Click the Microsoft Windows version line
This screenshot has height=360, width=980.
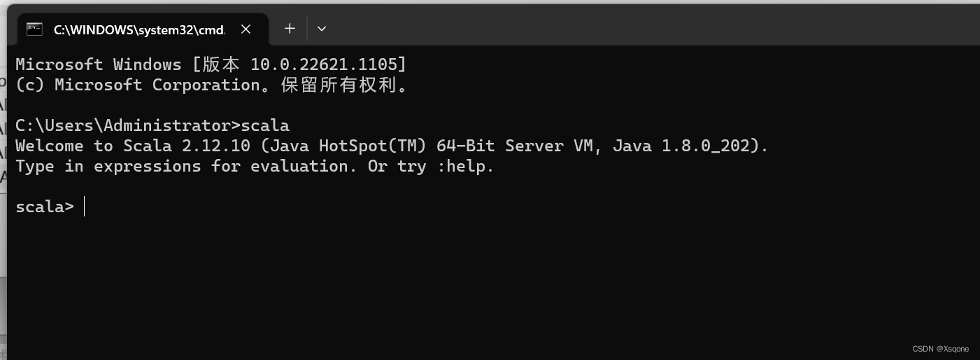coord(211,64)
